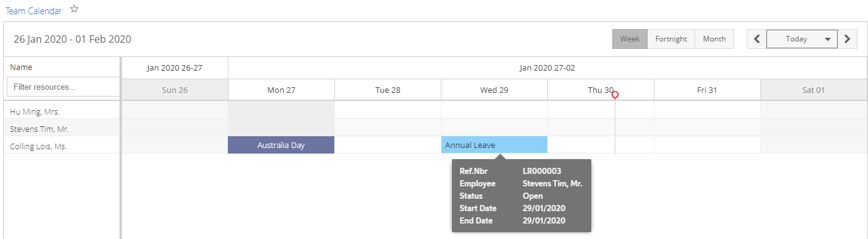868x239 pixels.
Task: Click the Jan 2020 27-02 week header
Action: 547,68
